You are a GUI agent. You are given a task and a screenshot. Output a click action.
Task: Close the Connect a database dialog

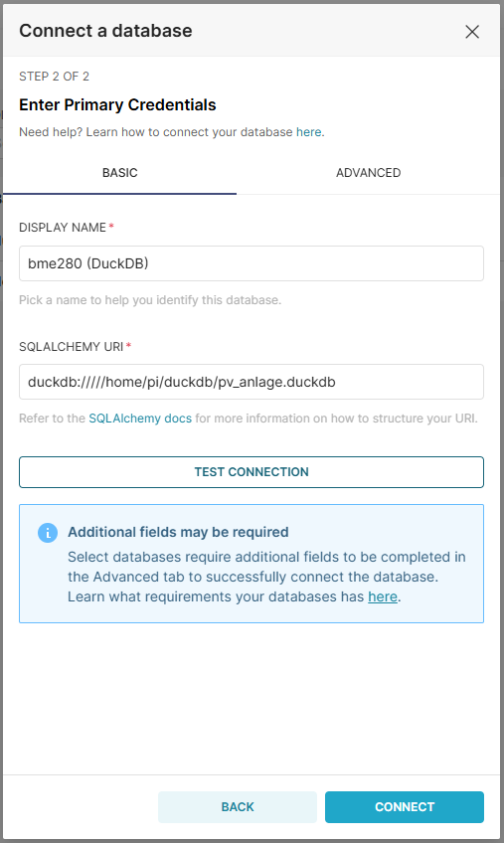(472, 32)
